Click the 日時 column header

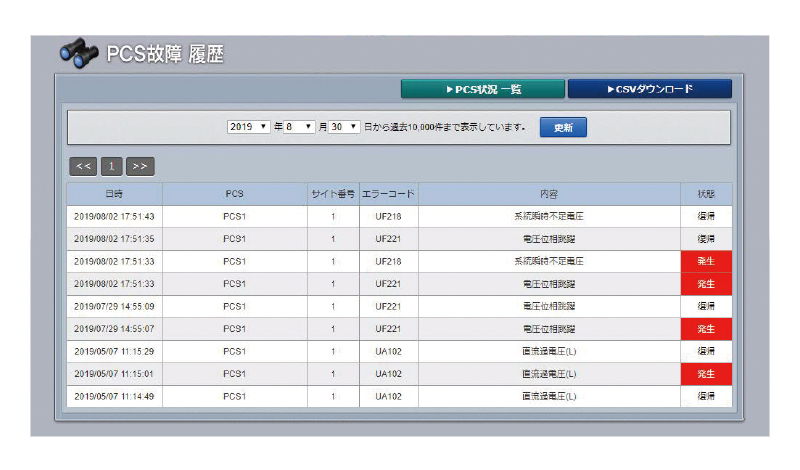[x=114, y=194]
